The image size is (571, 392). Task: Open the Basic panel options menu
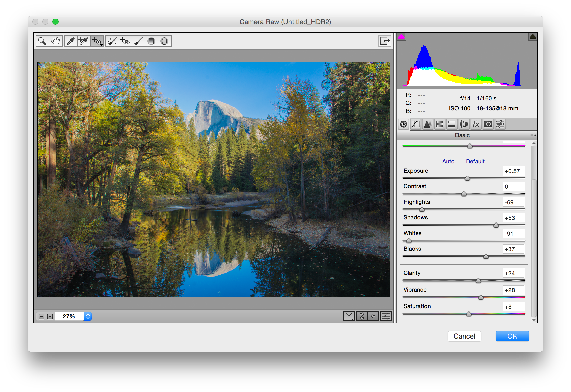pos(532,135)
